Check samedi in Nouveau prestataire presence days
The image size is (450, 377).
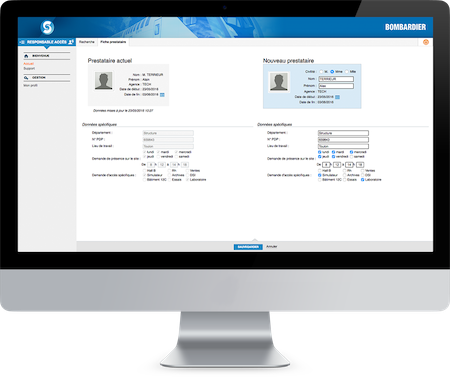click(351, 156)
